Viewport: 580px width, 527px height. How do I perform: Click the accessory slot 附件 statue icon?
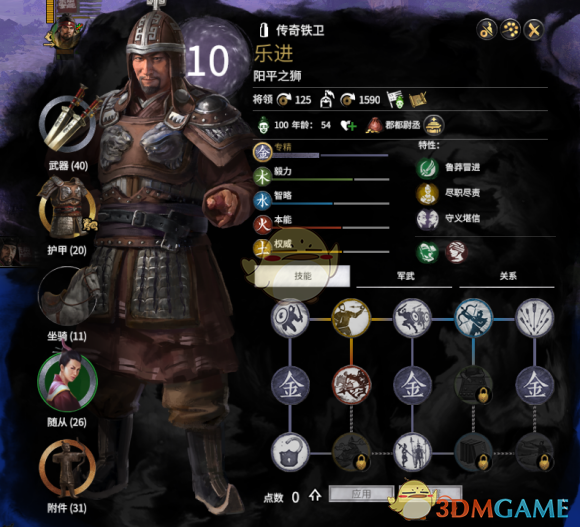pyautogui.click(x=67, y=468)
